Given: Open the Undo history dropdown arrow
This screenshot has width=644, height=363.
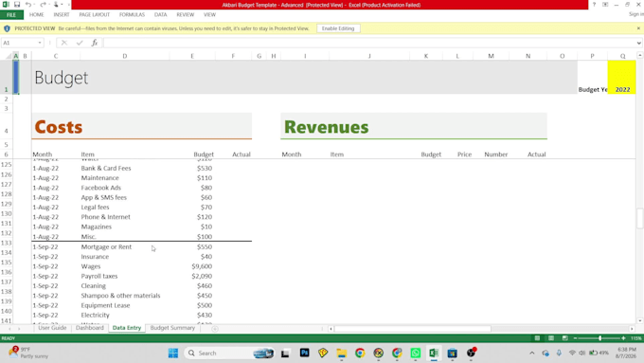Looking at the screenshot, I should click(x=34, y=5).
